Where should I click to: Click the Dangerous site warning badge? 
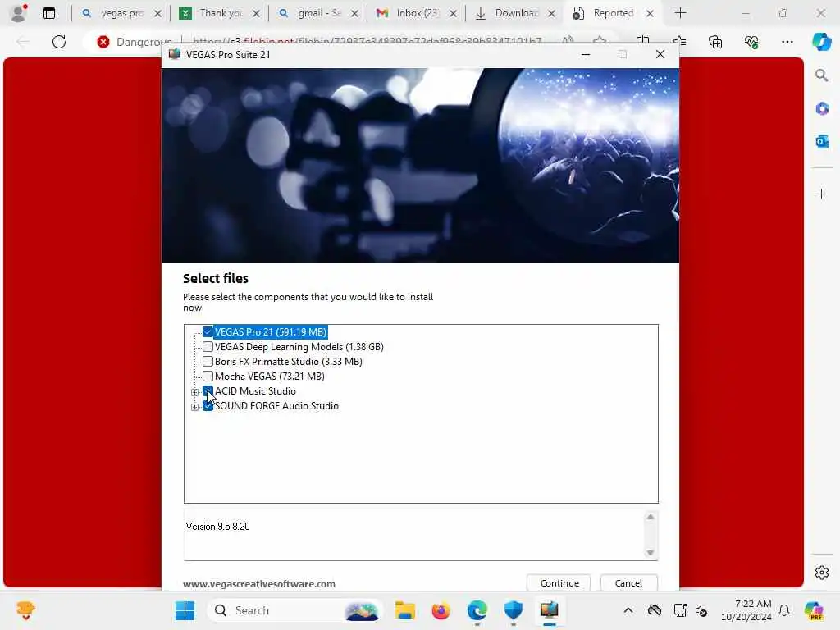pos(135,41)
